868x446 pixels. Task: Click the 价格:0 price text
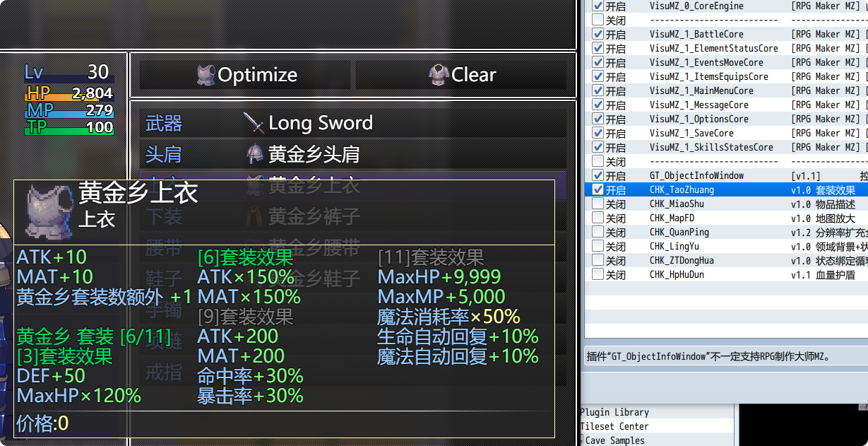[x=42, y=423]
